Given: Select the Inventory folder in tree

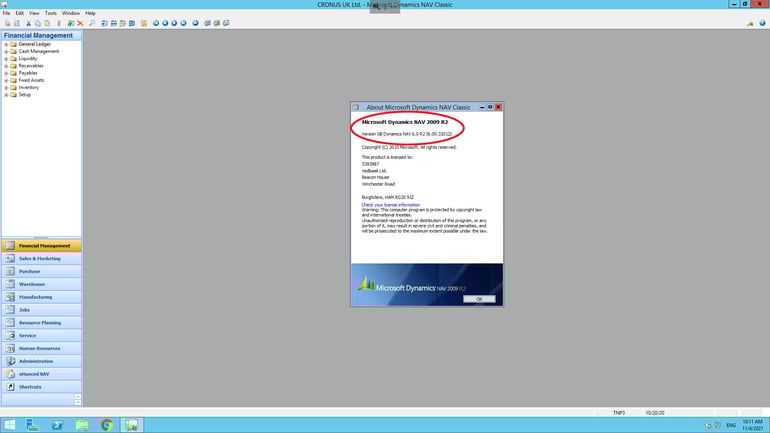Looking at the screenshot, I should pos(28,87).
